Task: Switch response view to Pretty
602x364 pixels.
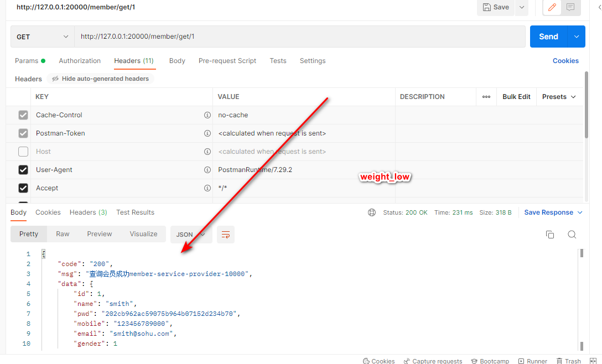Action: [29, 234]
